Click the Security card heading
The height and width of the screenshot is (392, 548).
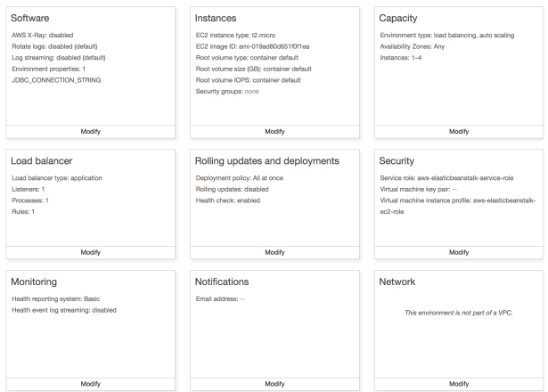(403, 161)
